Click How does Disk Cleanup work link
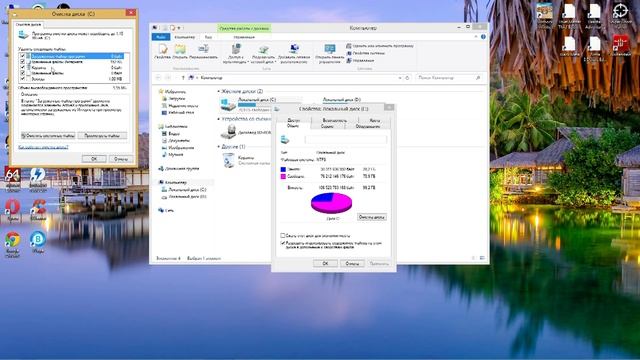The width and height of the screenshot is (640, 360). (x=43, y=147)
